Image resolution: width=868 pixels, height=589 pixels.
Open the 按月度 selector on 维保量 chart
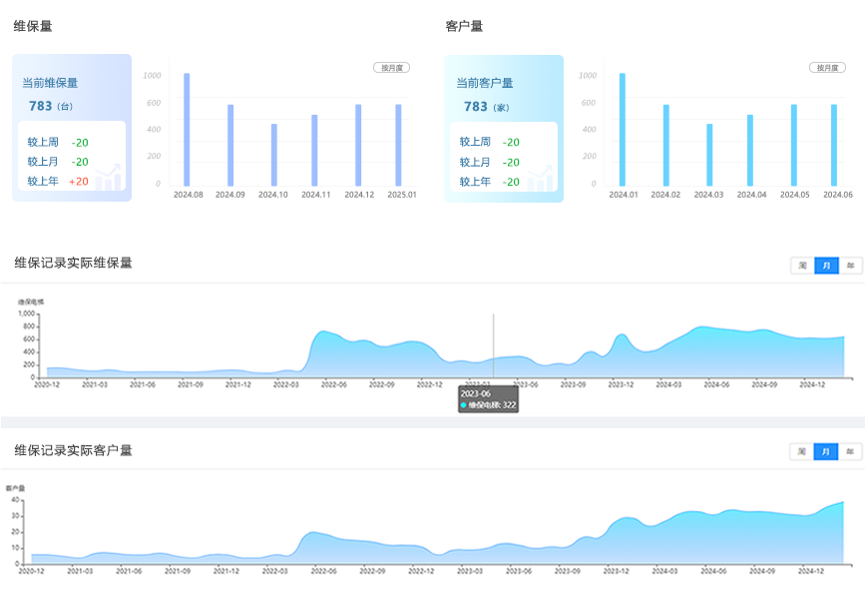click(x=391, y=68)
